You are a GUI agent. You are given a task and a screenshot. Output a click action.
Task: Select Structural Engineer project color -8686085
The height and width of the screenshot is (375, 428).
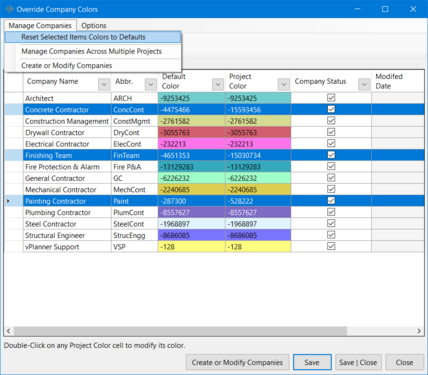[x=258, y=235]
